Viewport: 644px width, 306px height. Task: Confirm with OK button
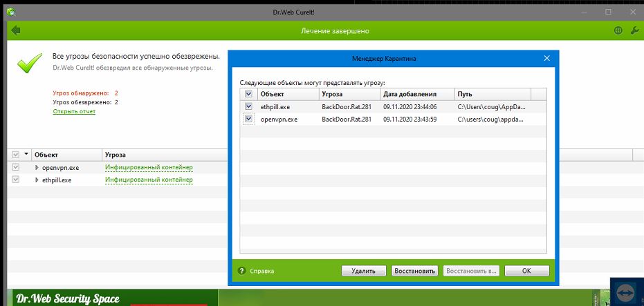click(526, 271)
